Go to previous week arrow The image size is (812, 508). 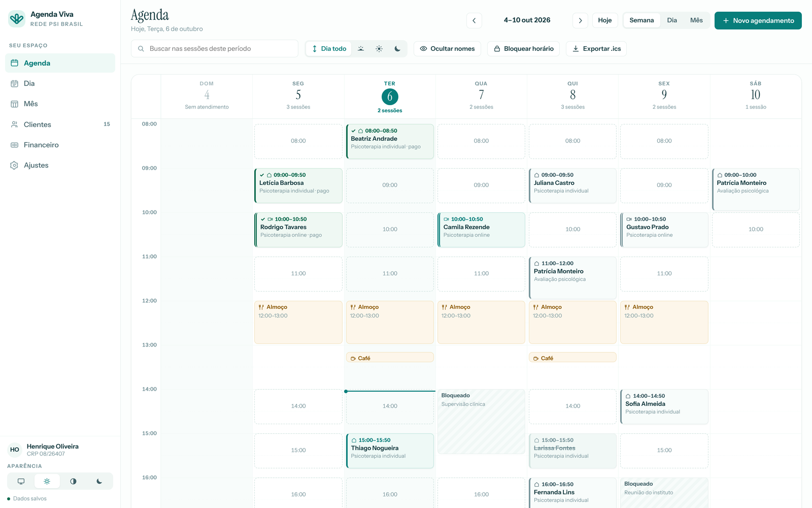coord(474,20)
